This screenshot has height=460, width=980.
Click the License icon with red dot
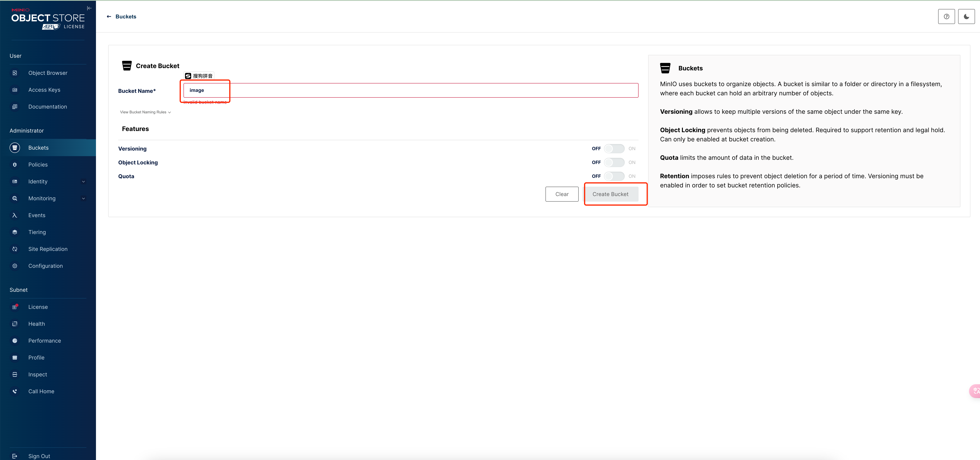(15, 307)
